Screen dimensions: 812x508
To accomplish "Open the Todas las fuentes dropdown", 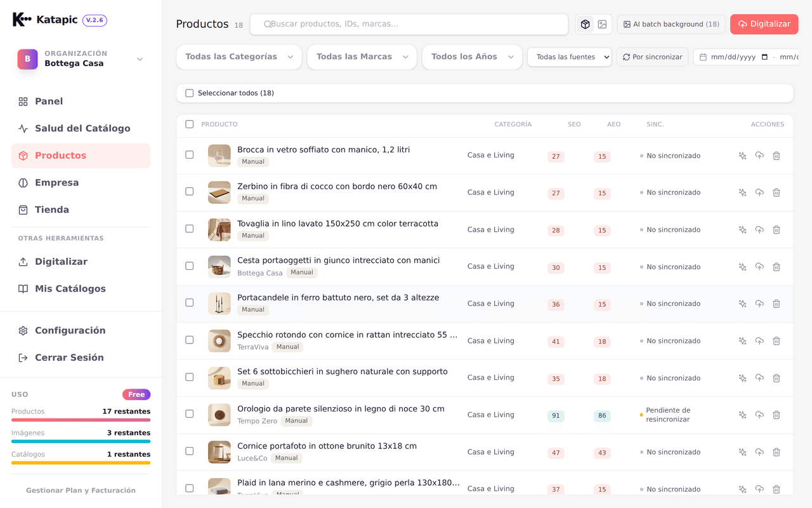I will click(x=569, y=57).
